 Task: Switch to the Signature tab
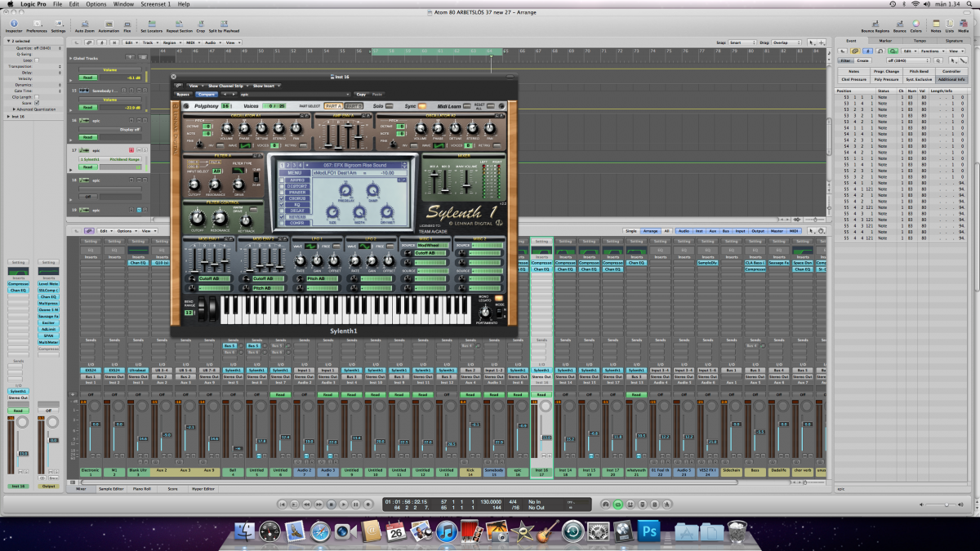pyautogui.click(x=954, y=40)
